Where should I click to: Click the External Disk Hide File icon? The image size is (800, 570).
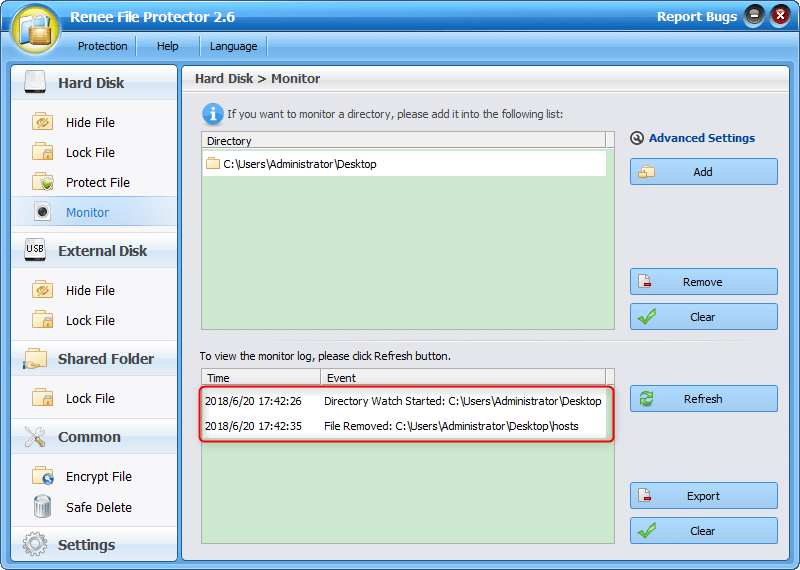(42, 290)
